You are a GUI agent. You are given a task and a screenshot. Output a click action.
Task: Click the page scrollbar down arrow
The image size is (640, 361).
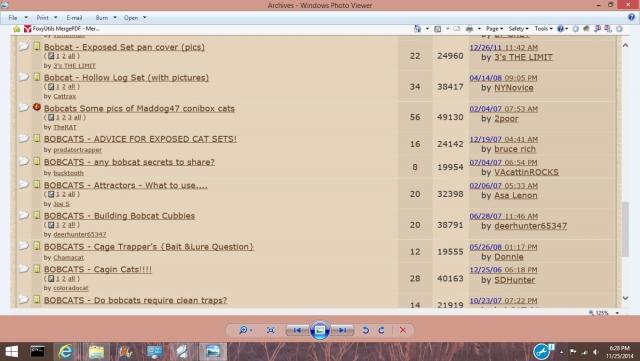click(625, 299)
